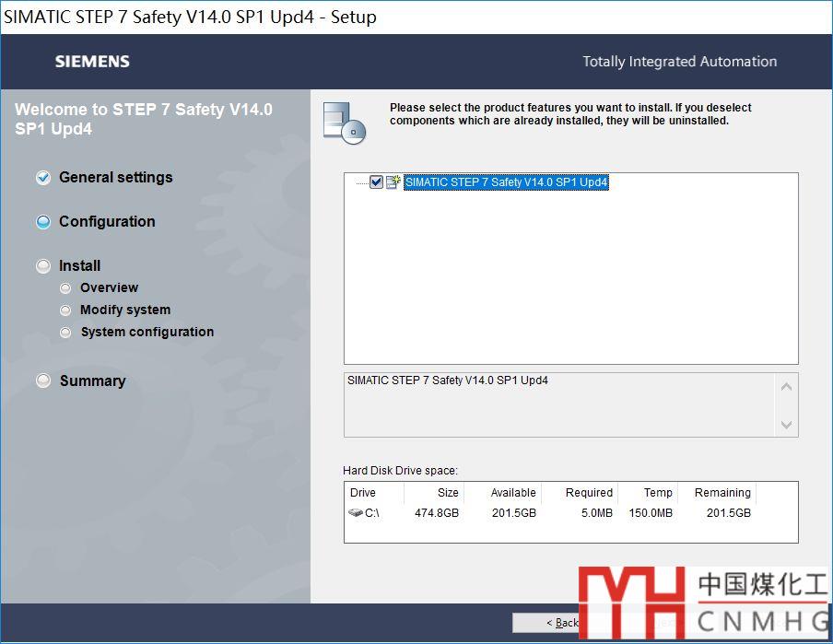Click the Configuration step indicator bullet
This screenshot has width=833, height=644.
point(43,221)
